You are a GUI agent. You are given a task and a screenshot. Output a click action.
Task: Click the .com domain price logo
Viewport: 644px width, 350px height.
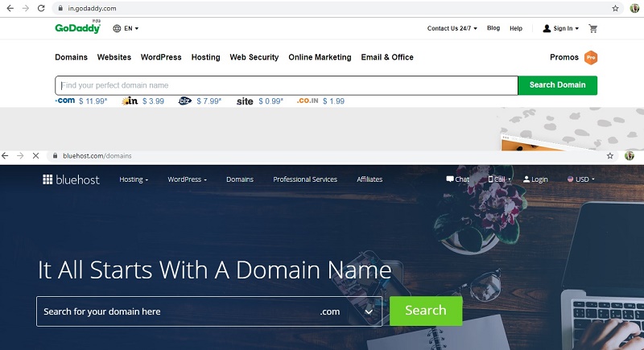point(65,101)
